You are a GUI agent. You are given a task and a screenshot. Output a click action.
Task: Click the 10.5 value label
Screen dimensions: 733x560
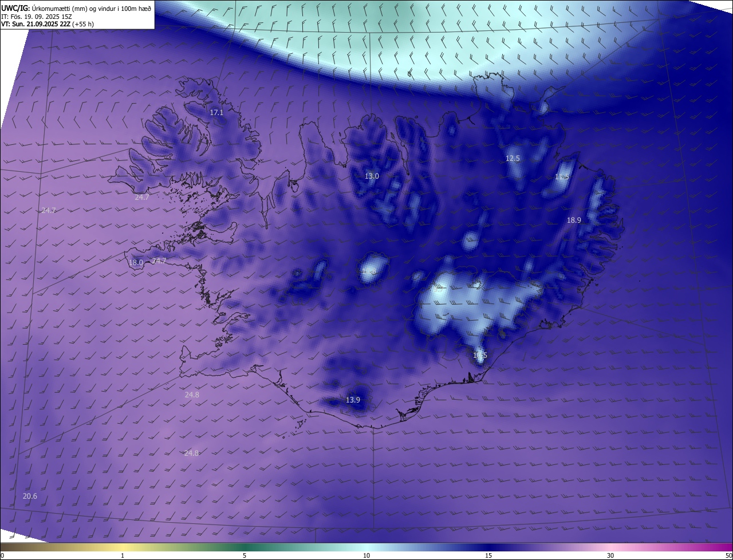pos(480,356)
